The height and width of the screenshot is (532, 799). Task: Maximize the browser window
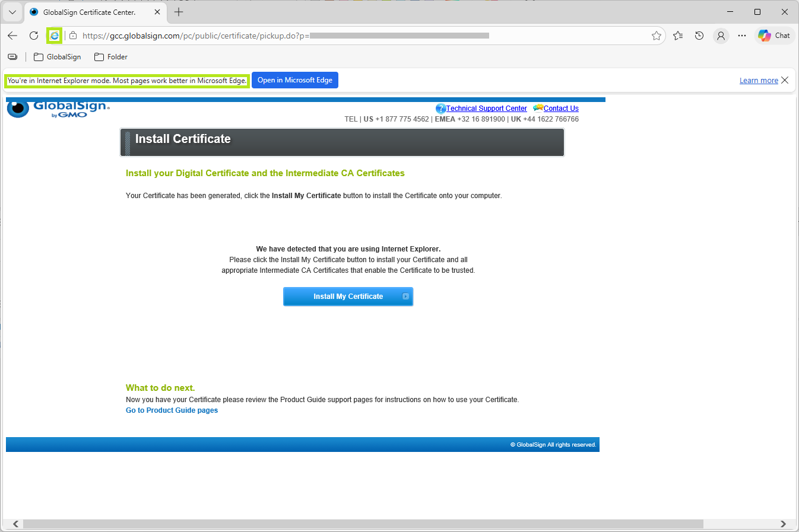pyautogui.click(x=757, y=12)
